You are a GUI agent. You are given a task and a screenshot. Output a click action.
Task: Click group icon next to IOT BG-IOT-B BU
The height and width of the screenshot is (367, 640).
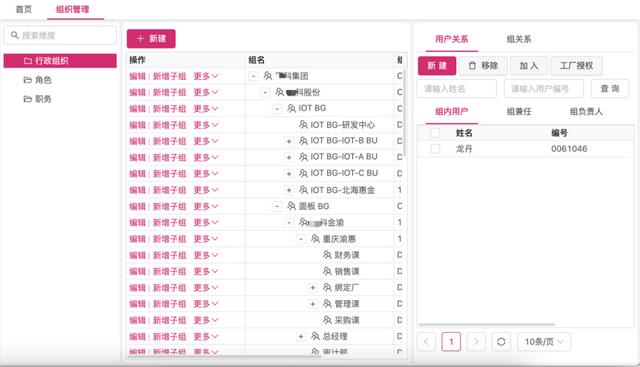303,141
